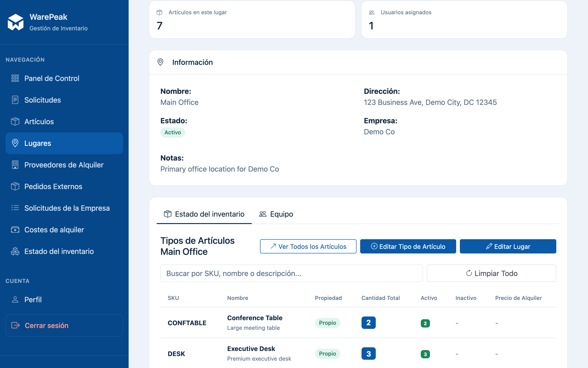Image resolution: width=588 pixels, height=368 pixels.
Task: Click the Costes de alquiler cash icon
Action: click(x=15, y=230)
